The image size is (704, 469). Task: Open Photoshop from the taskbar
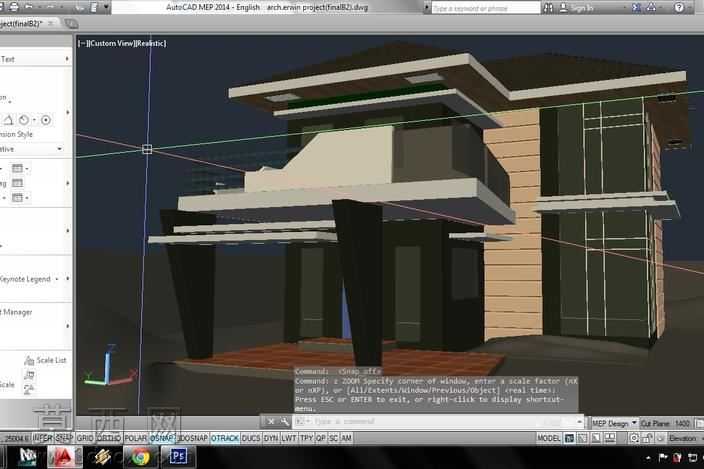pos(178,457)
